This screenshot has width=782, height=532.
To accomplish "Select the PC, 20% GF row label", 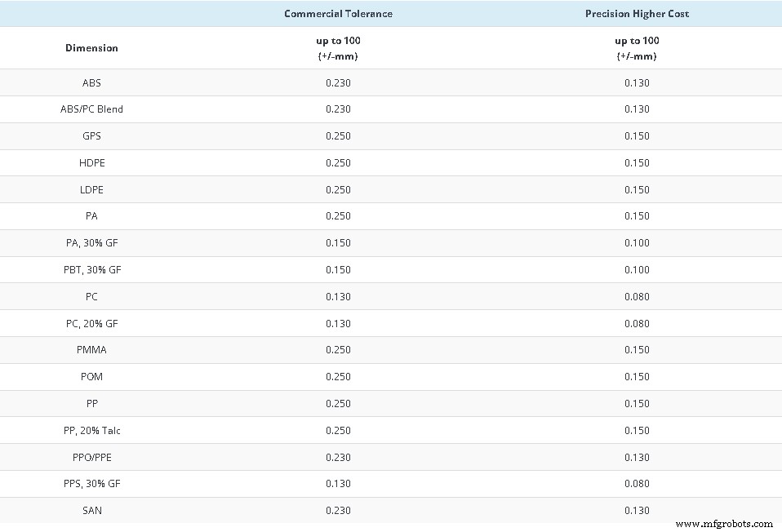I will (91, 323).
